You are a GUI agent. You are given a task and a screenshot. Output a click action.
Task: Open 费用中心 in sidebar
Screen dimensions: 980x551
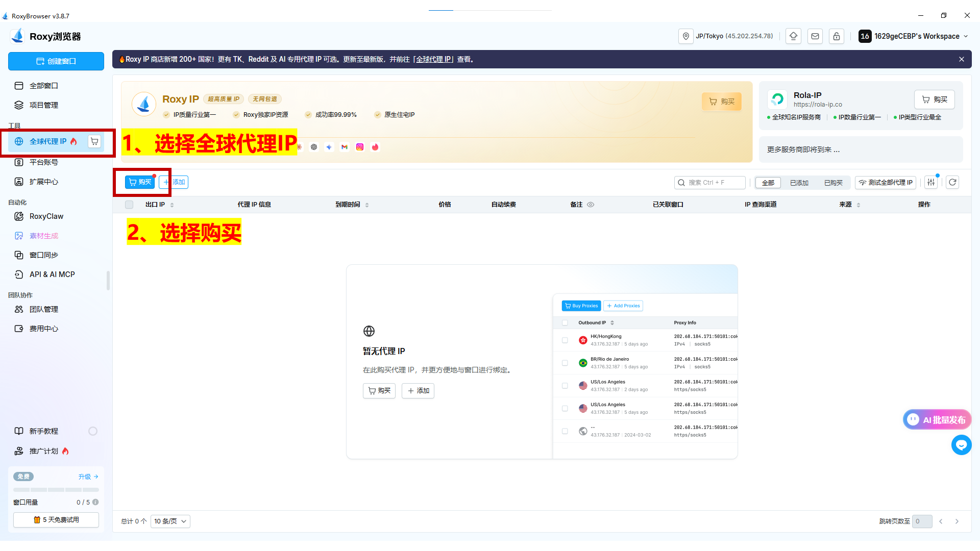point(56,329)
